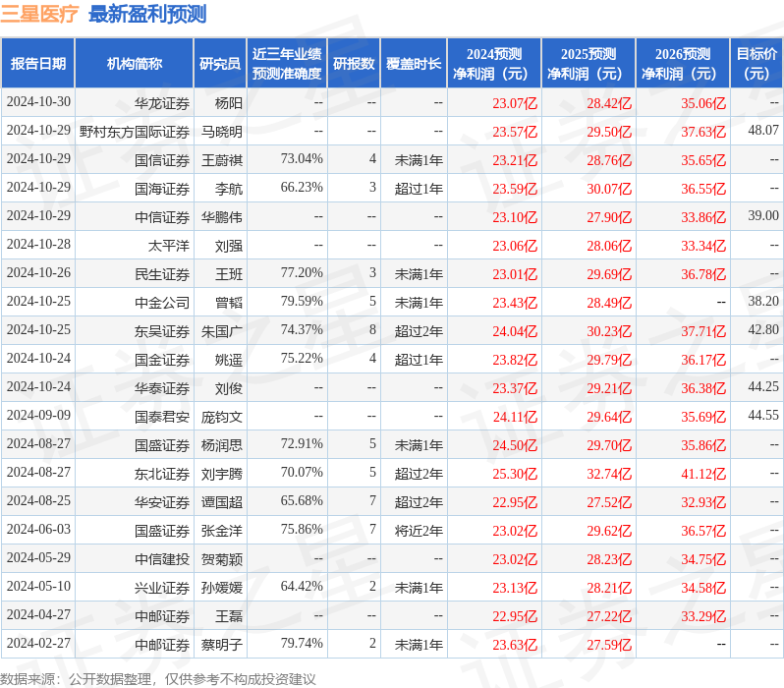Click accuracy value 77.20%
Image resolution: width=784 pixels, height=688 pixels.
(x=302, y=273)
